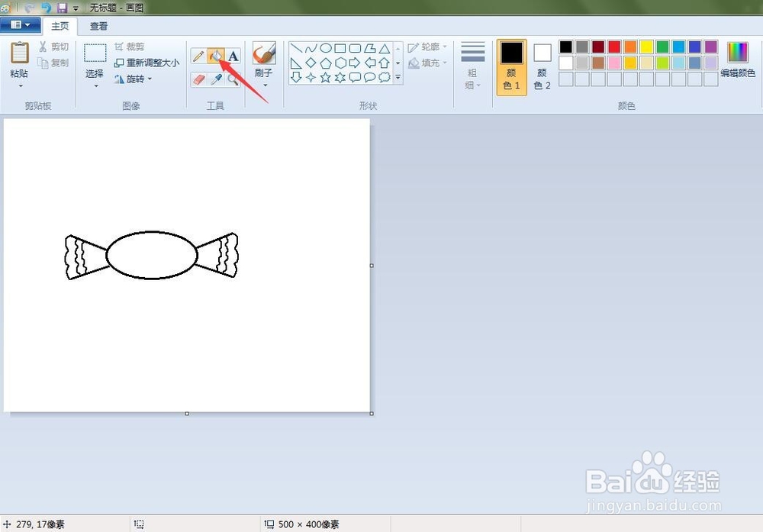The image size is (763, 532).
Task: Select the Triangle shape
Action: [385, 48]
